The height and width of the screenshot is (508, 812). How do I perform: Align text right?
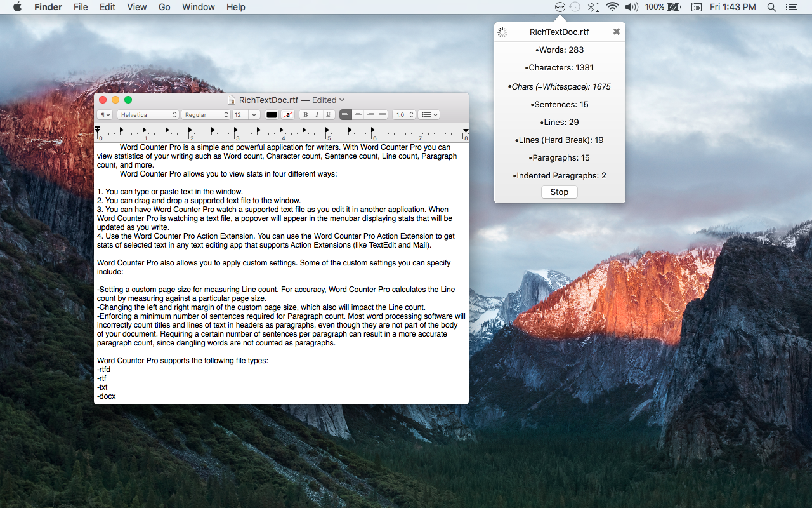(x=370, y=115)
